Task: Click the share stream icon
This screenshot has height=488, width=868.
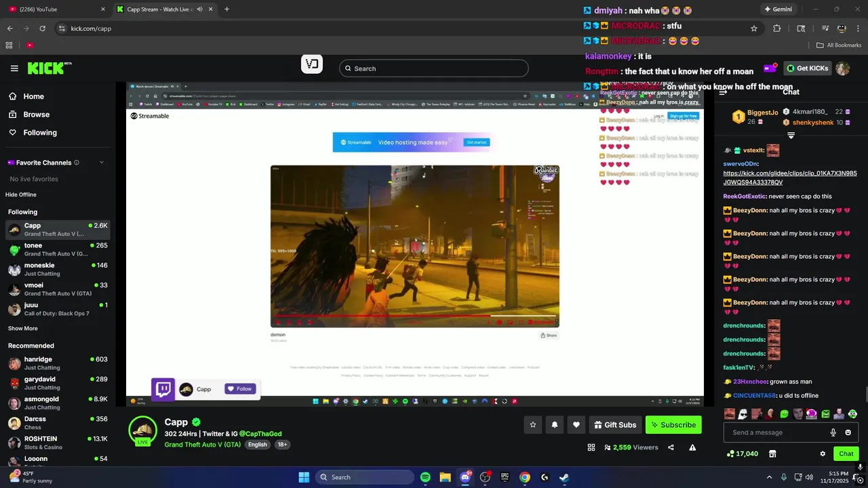Action: tap(671, 447)
